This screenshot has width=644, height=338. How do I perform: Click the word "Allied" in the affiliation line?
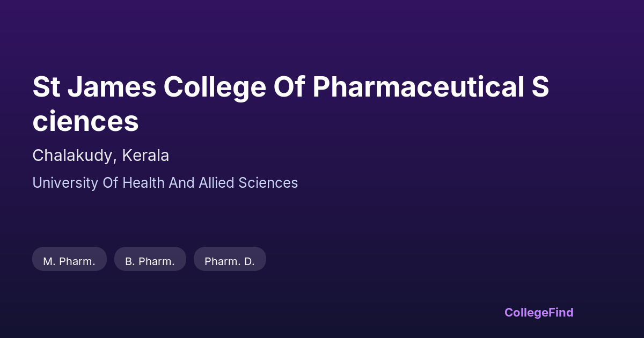(x=217, y=183)
